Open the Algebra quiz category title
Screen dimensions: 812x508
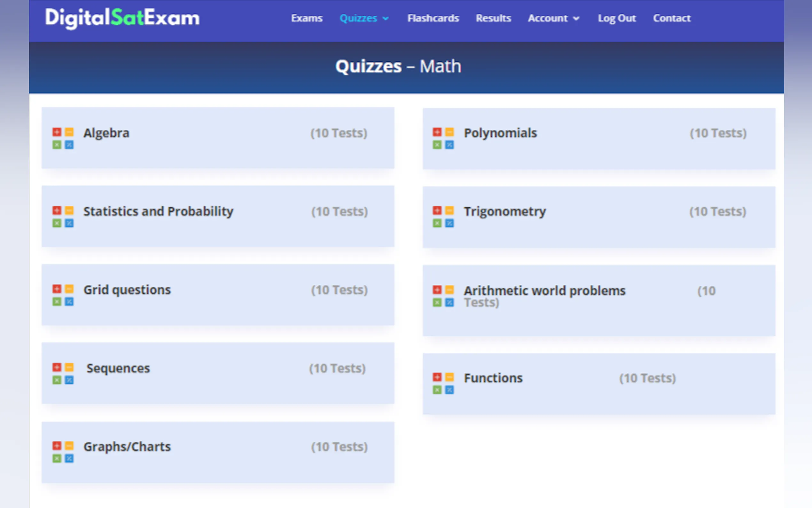pyautogui.click(x=106, y=133)
